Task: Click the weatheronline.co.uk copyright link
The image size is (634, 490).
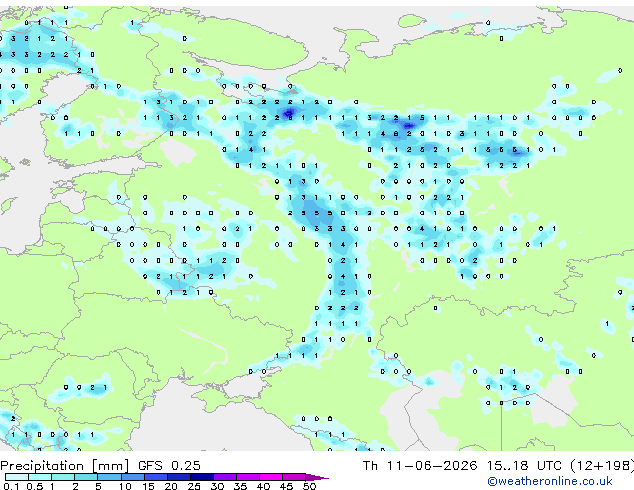Action: point(549,481)
